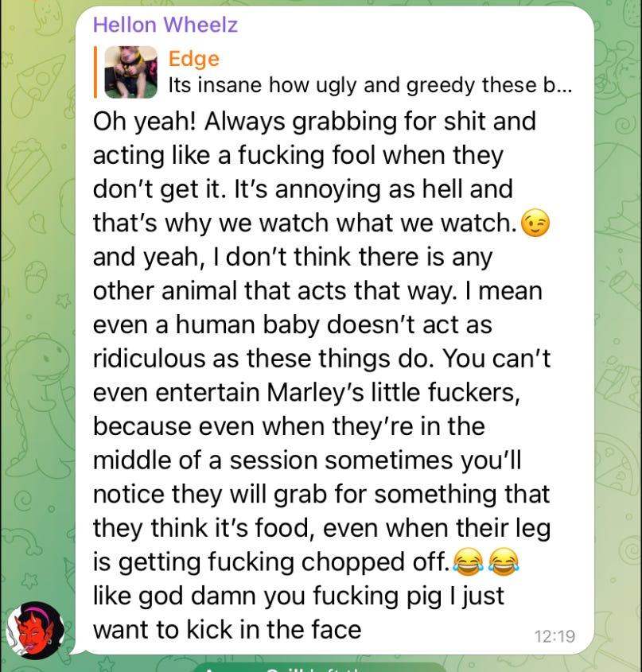
Task: Tap the last line 'want to kick'
Action: (227, 630)
